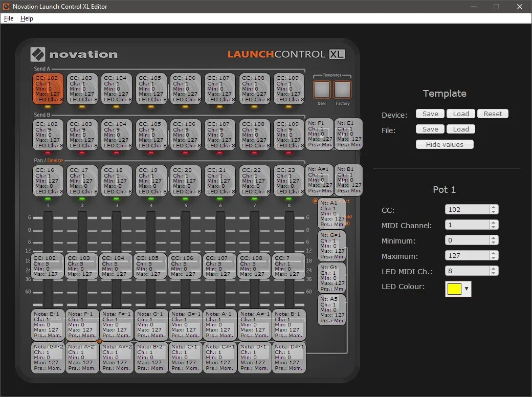Click the yellow LED Colour swatch
The image size is (532, 397).
[x=454, y=289]
